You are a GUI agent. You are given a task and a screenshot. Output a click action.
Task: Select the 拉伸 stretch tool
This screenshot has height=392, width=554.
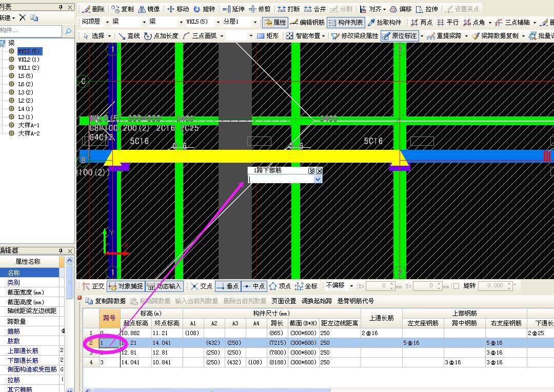tap(427, 9)
